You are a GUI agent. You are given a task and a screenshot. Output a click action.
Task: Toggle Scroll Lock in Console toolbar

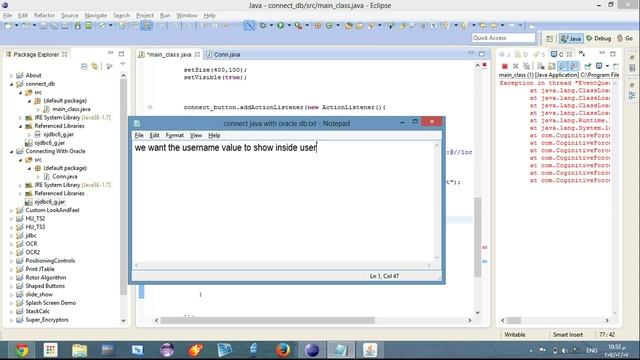[x=552, y=66]
